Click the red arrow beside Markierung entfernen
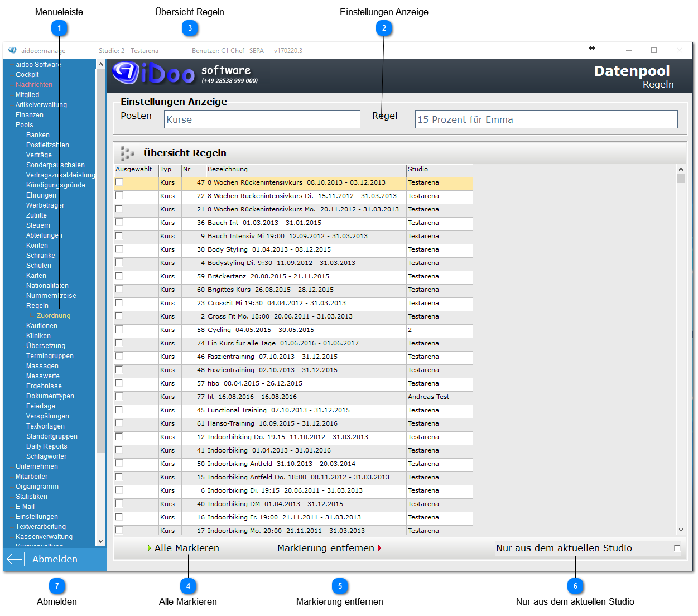This screenshot has height=616, width=698. tap(379, 548)
